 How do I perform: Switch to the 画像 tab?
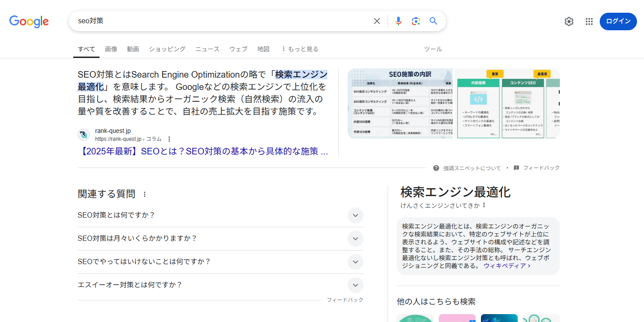coord(111,49)
